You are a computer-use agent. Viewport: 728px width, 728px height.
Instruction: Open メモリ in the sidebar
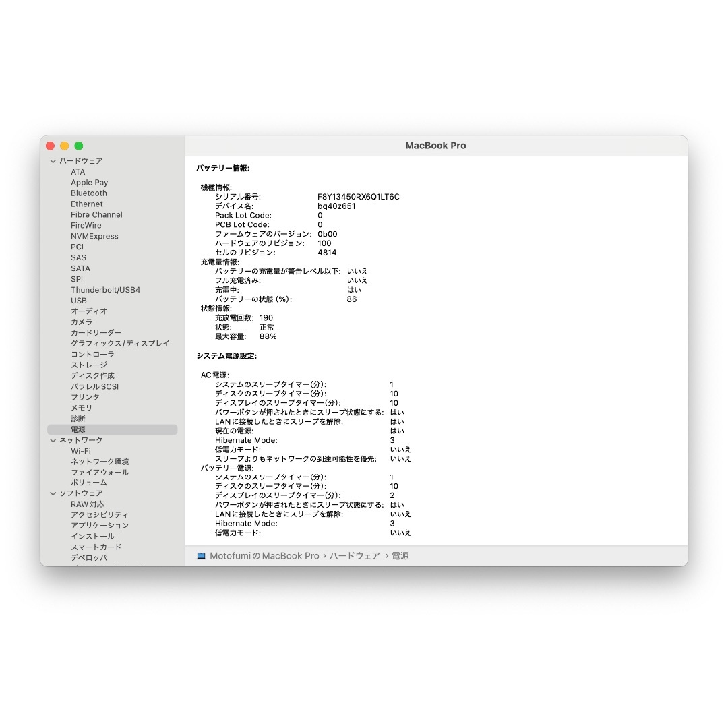pyautogui.click(x=82, y=408)
